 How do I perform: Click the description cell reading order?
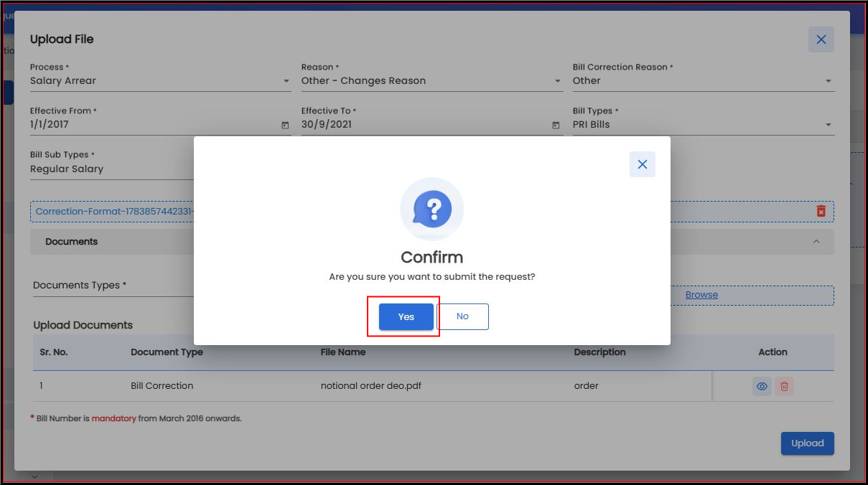[x=587, y=386]
